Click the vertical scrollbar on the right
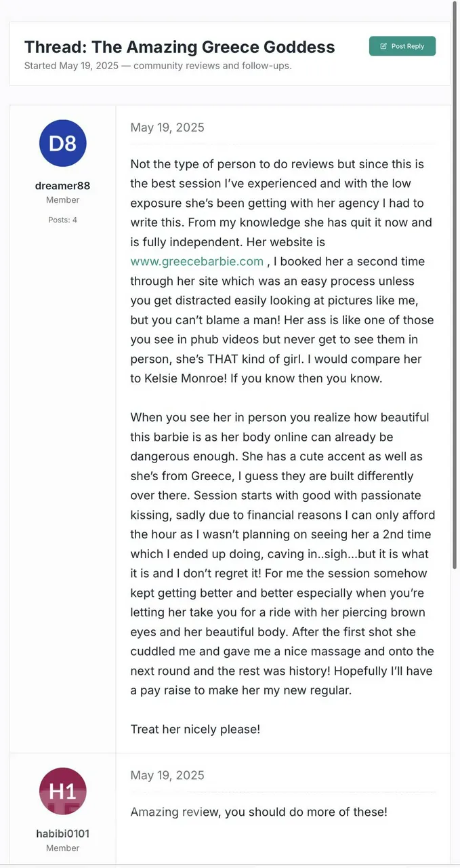460x868 pixels. click(x=455, y=203)
